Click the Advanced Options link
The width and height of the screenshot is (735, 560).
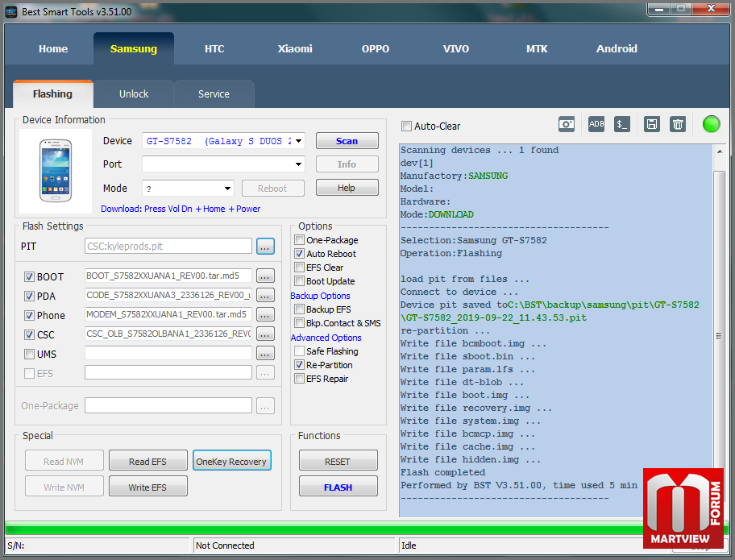[326, 338]
